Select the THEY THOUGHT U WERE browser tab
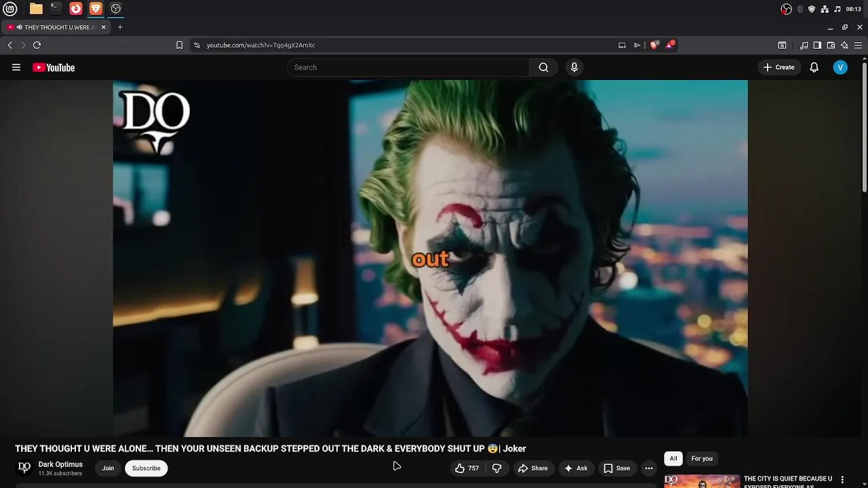868x488 pixels. (x=57, y=27)
